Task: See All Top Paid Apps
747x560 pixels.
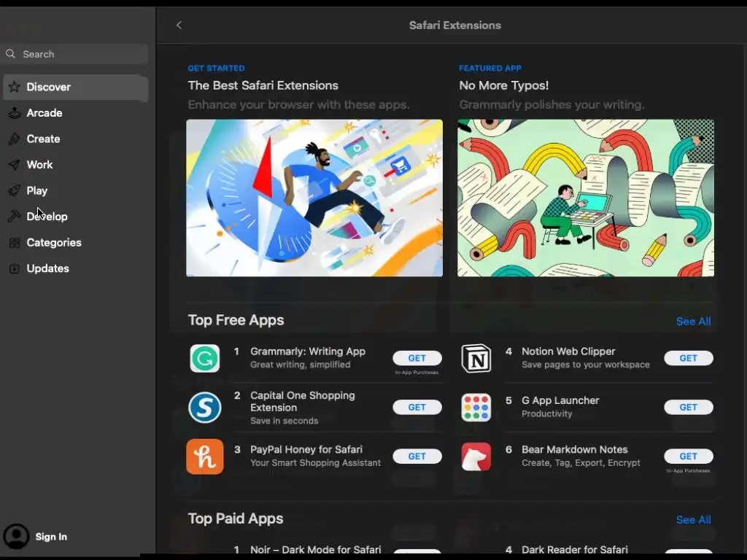Action: (x=694, y=519)
